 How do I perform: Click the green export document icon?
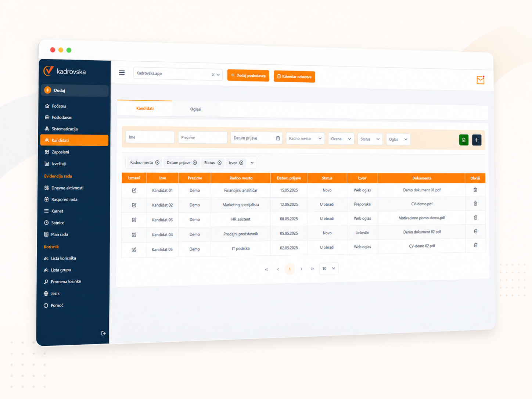point(464,140)
